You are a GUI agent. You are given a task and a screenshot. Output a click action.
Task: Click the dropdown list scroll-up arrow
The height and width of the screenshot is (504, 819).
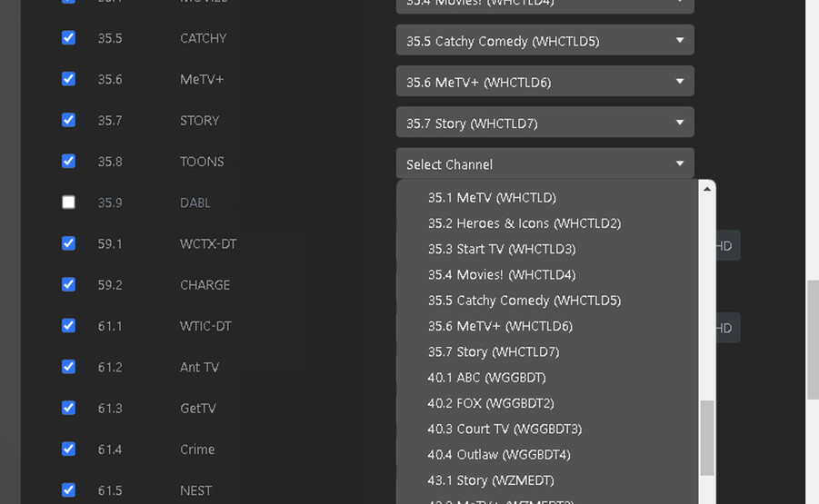pyautogui.click(x=707, y=189)
